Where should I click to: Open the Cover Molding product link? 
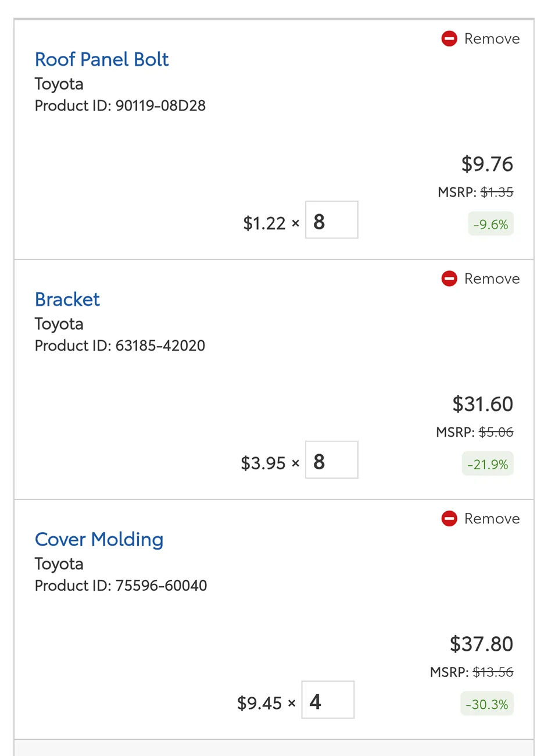99,540
